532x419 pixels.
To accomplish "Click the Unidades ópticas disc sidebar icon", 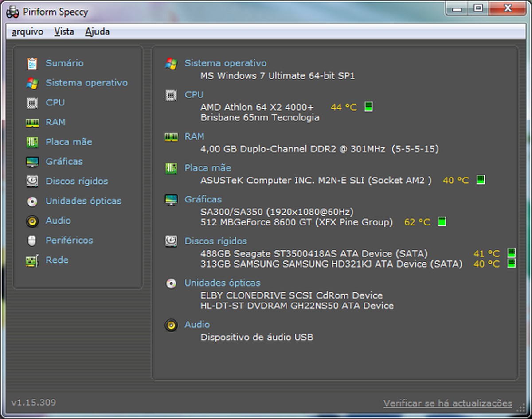I will coord(32,201).
